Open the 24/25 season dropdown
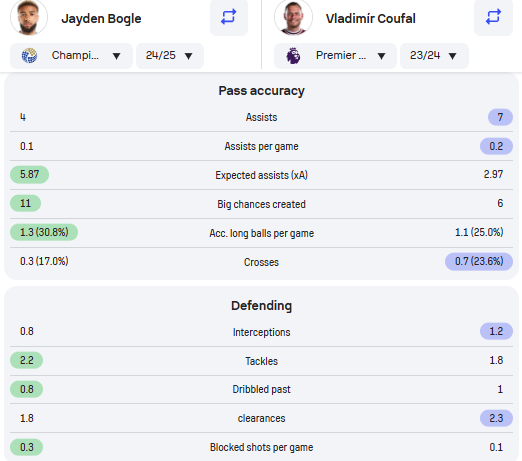The height and width of the screenshot is (461, 522). tap(170, 56)
